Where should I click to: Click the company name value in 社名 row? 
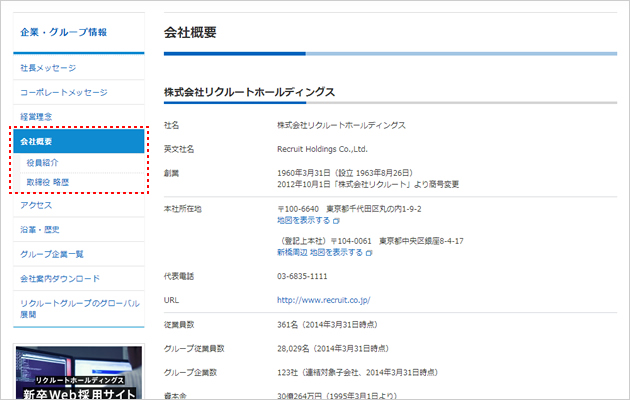point(342,125)
